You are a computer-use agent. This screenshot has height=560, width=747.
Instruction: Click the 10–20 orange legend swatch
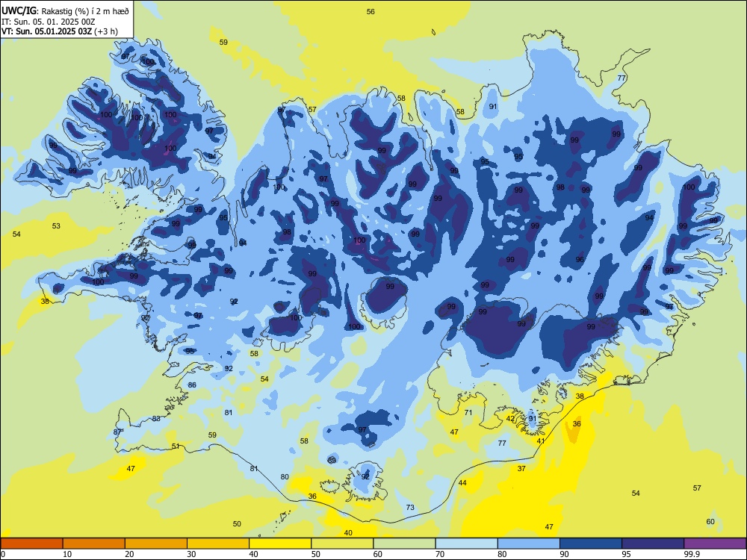coord(94,544)
